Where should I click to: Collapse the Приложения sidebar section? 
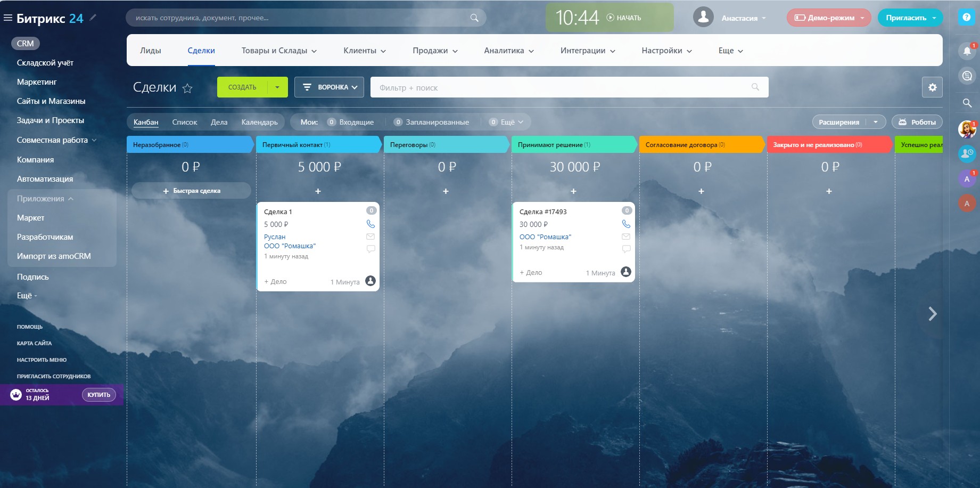pyautogui.click(x=45, y=199)
